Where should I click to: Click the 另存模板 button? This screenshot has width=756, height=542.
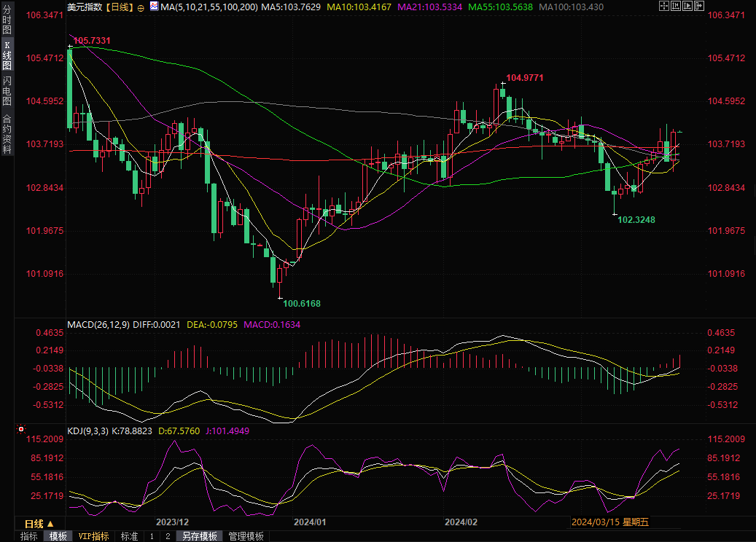click(200, 536)
